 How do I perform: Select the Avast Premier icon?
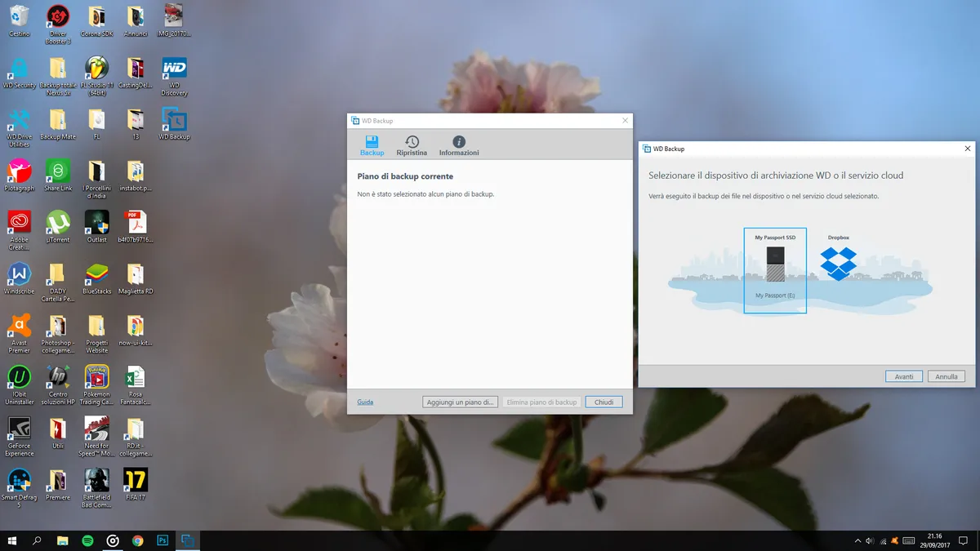pos(20,333)
